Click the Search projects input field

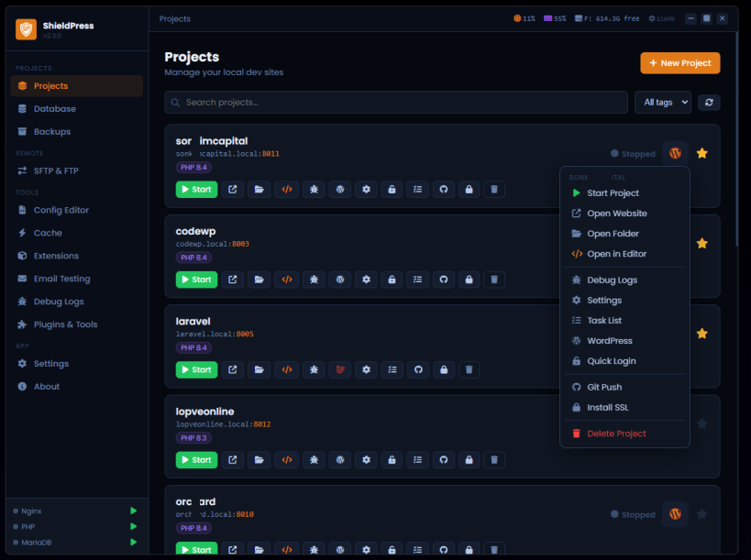396,103
